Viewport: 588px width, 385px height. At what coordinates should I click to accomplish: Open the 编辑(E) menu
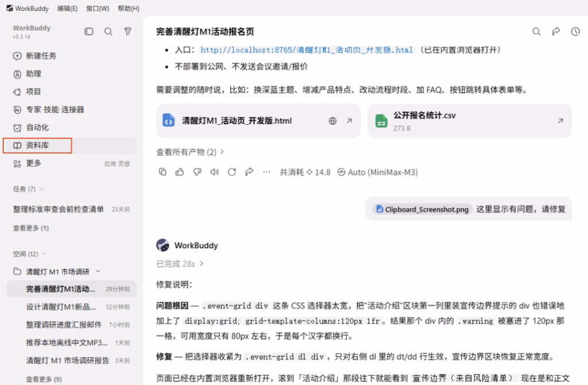67,8
